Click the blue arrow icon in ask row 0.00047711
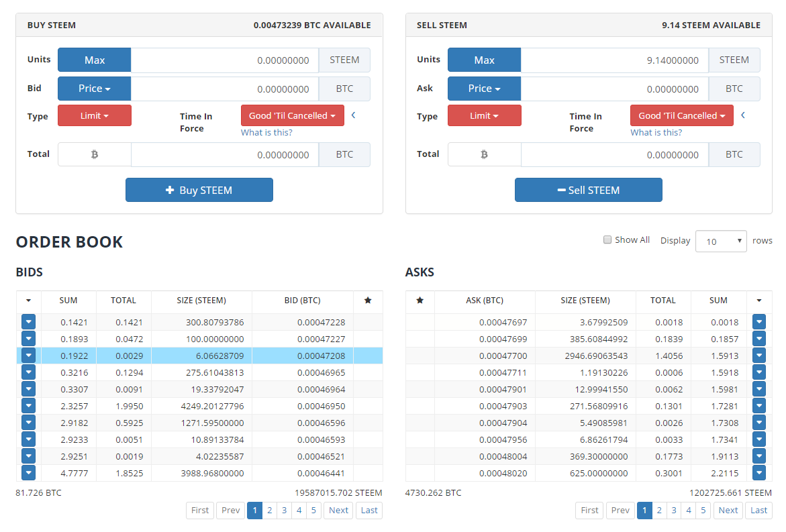The width and height of the screenshot is (786, 532). [759, 372]
